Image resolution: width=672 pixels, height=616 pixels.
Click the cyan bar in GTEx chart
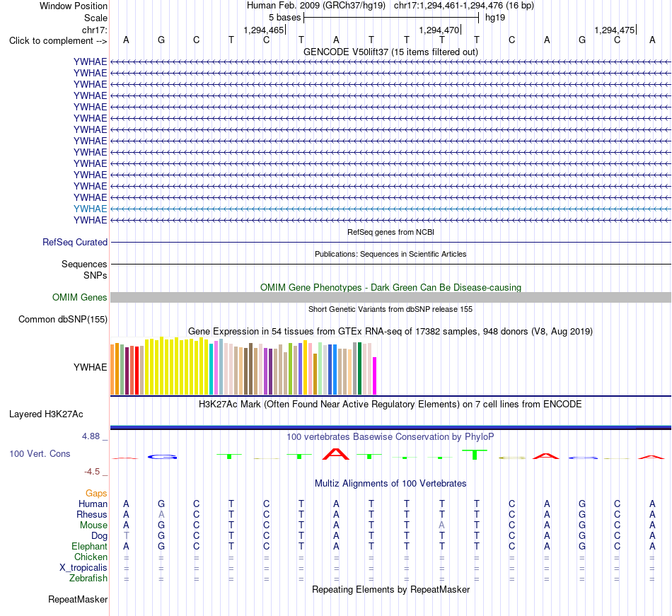click(x=212, y=369)
